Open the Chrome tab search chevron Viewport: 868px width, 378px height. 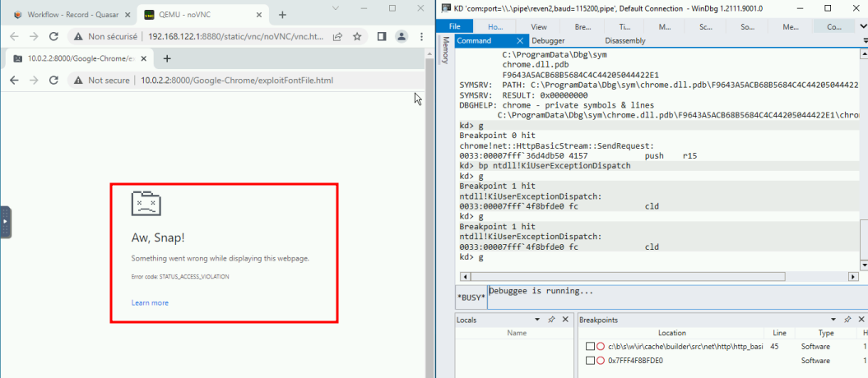(x=336, y=7)
